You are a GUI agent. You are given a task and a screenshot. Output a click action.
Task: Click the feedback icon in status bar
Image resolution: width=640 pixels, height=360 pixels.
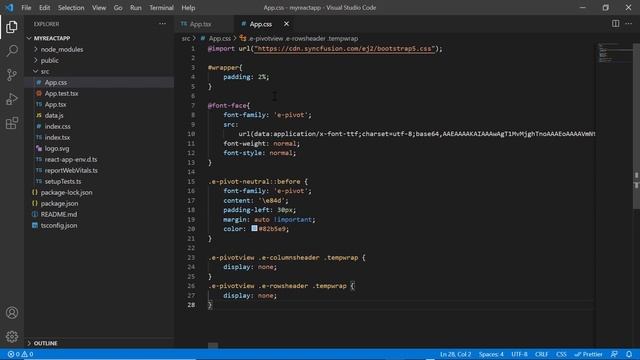pos(614,354)
